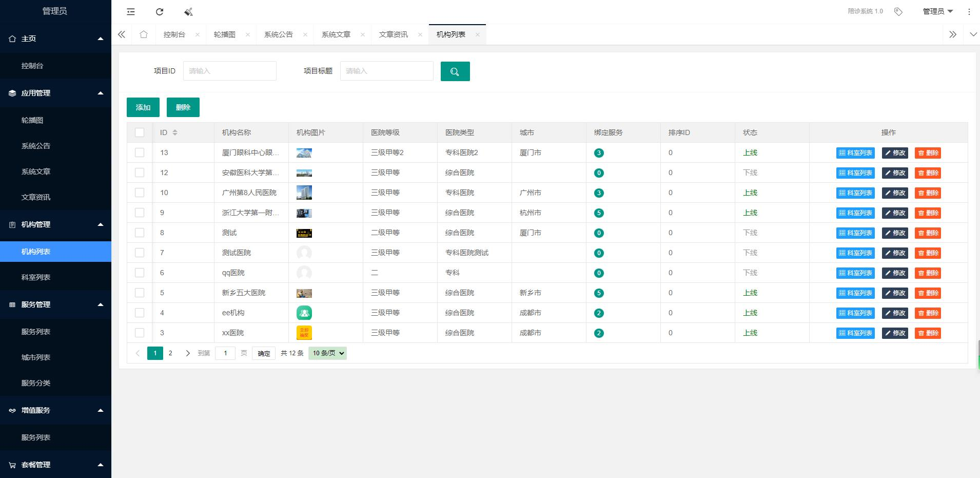Tick the checkbox for xx医院 row
Screen dimensions: 980x478
(x=140, y=333)
